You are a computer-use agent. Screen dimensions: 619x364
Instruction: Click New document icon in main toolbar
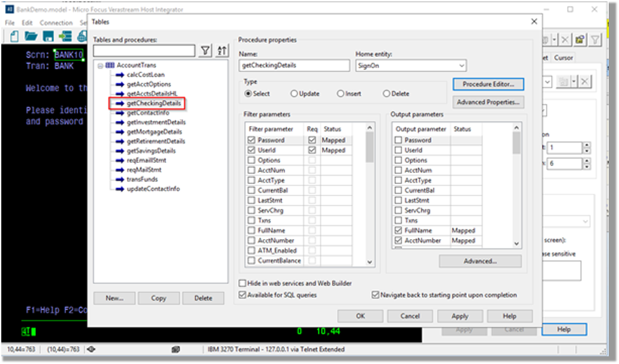pos(15,37)
